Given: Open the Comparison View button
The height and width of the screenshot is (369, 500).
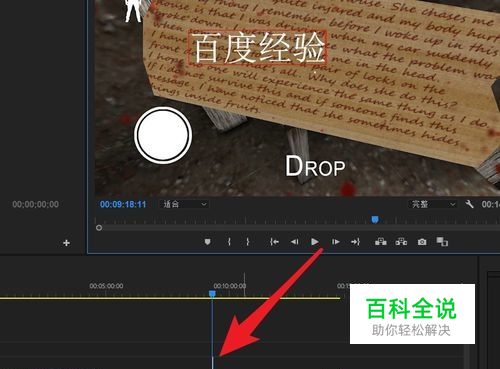Looking at the screenshot, I should pyautogui.click(x=442, y=242).
